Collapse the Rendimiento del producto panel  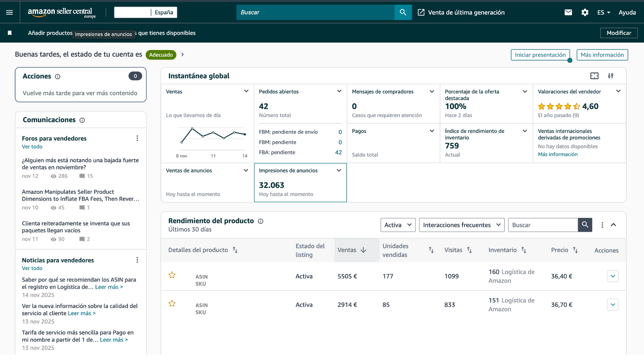click(613, 225)
